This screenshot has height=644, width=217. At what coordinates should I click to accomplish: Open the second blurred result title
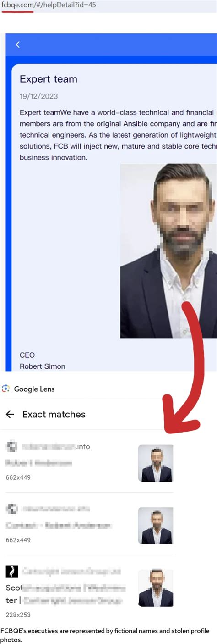(59, 525)
